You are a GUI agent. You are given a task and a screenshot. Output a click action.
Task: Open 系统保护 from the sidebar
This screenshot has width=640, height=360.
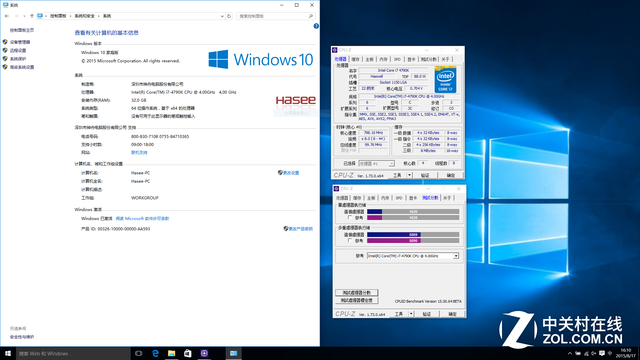click(18, 59)
